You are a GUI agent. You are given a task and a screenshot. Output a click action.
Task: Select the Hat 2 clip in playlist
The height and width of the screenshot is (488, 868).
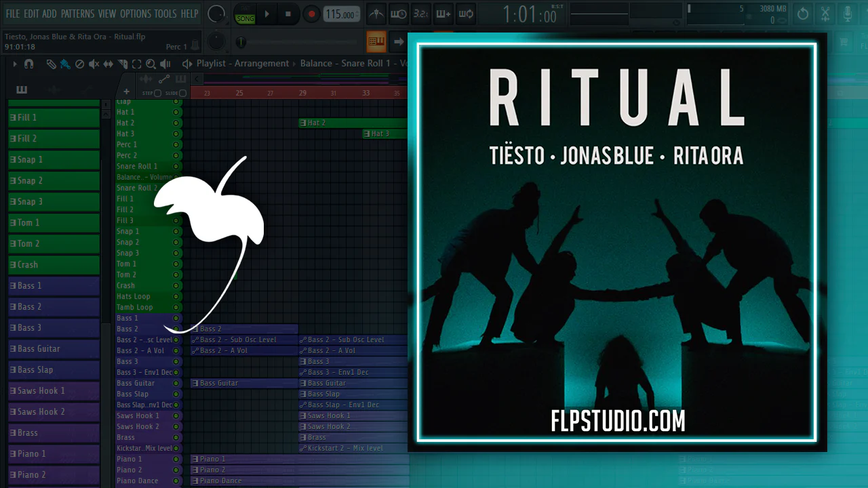coord(353,123)
